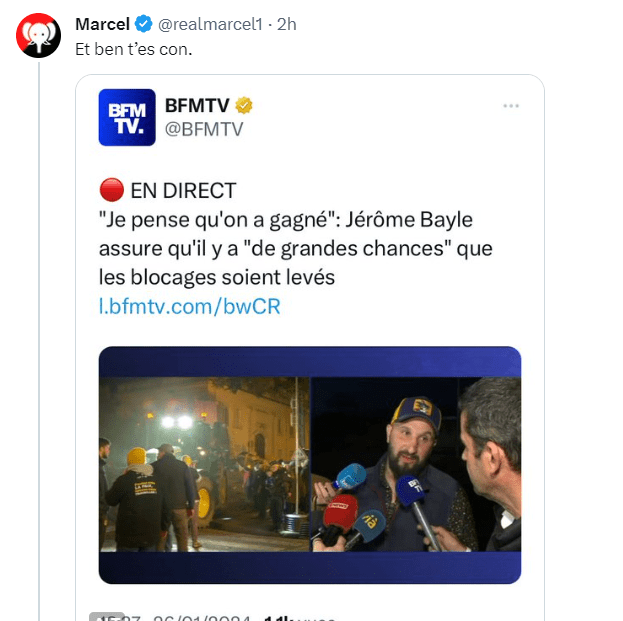
Task: Click the red circle live emoji
Action: [111, 190]
